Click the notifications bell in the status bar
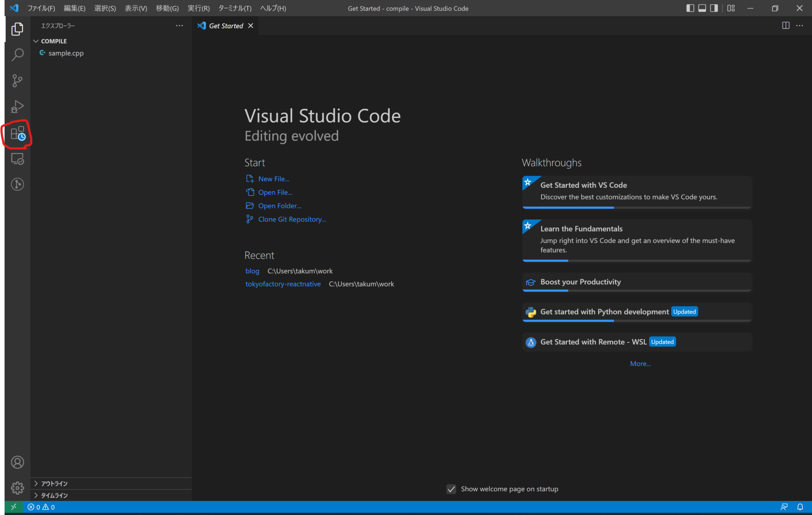Image resolution: width=812 pixels, height=515 pixels. [x=800, y=507]
